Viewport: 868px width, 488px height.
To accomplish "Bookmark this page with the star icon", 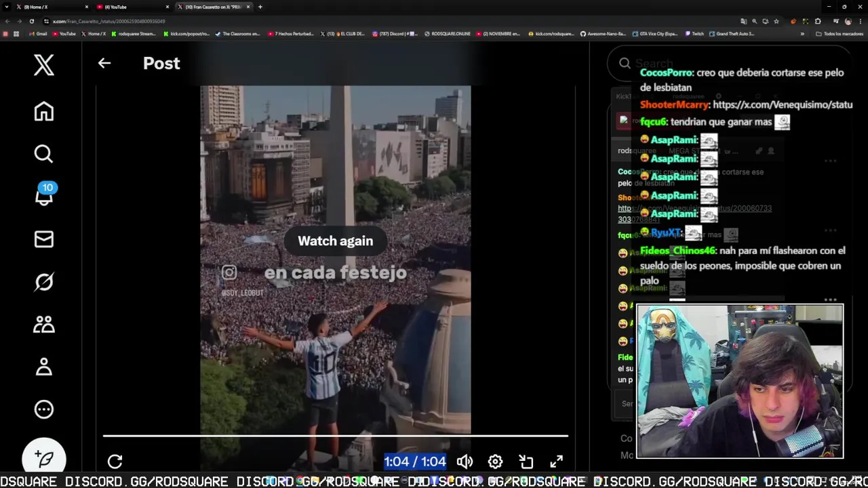I will (776, 21).
